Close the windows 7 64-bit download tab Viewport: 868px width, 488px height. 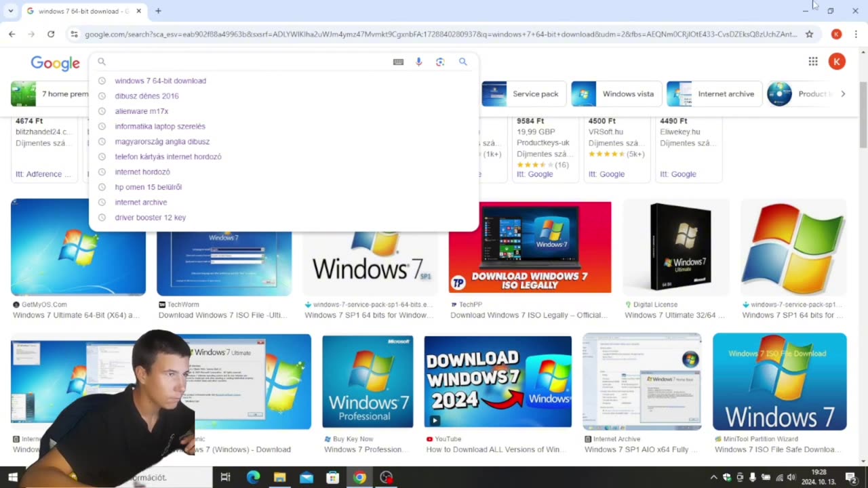(139, 11)
